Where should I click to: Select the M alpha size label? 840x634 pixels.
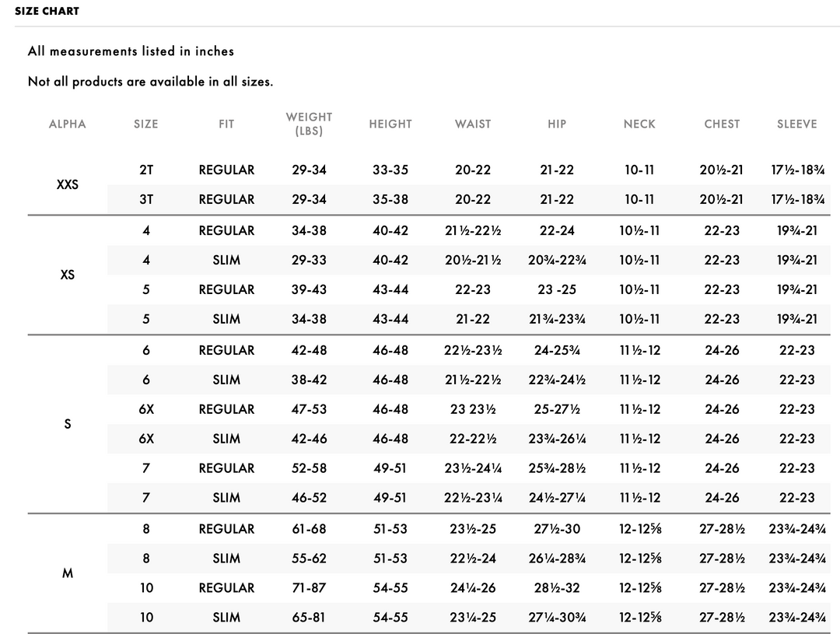click(68, 573)
